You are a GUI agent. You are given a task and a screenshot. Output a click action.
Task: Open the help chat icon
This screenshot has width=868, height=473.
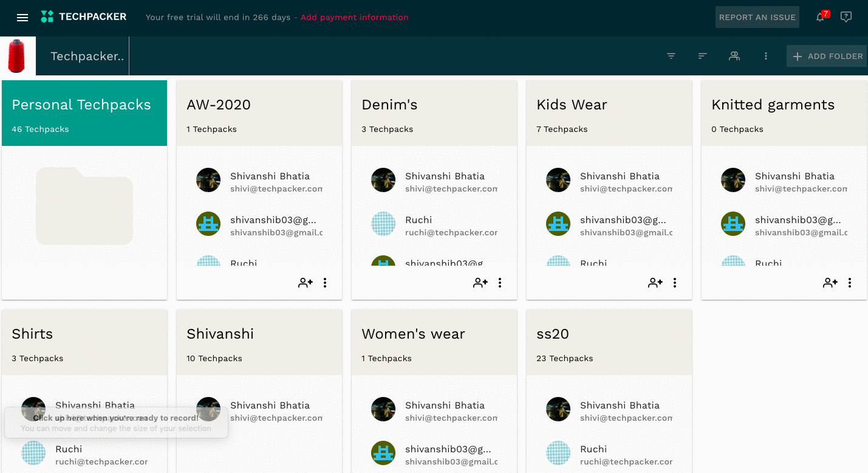pyautogui.click(x=846, y=17)
